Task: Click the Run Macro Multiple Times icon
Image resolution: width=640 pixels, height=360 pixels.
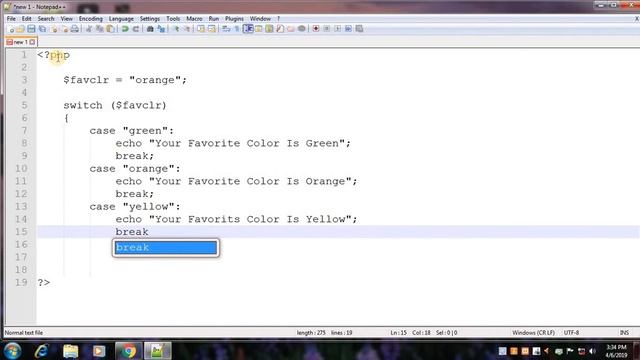Action: tap(348, 29)
